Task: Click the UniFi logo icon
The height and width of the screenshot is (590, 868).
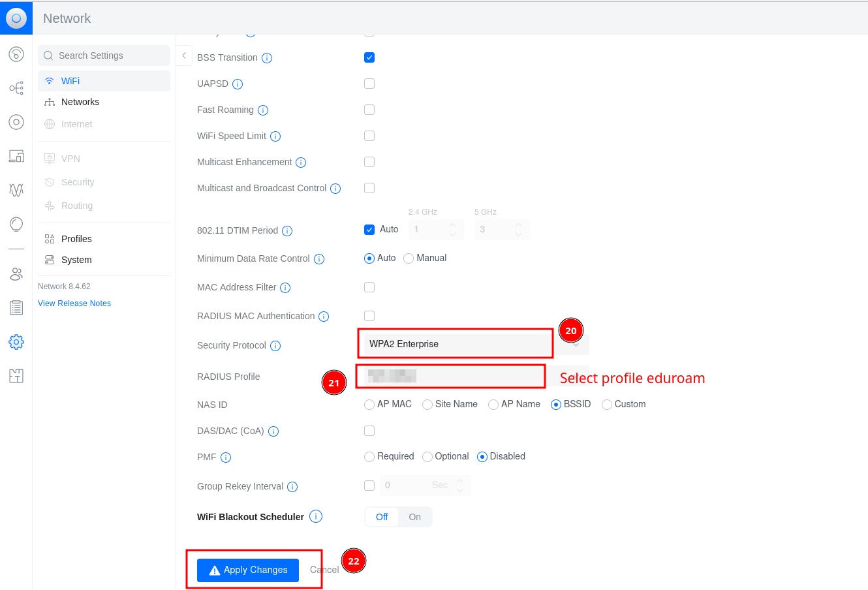Action: click(x=16, y=18)
